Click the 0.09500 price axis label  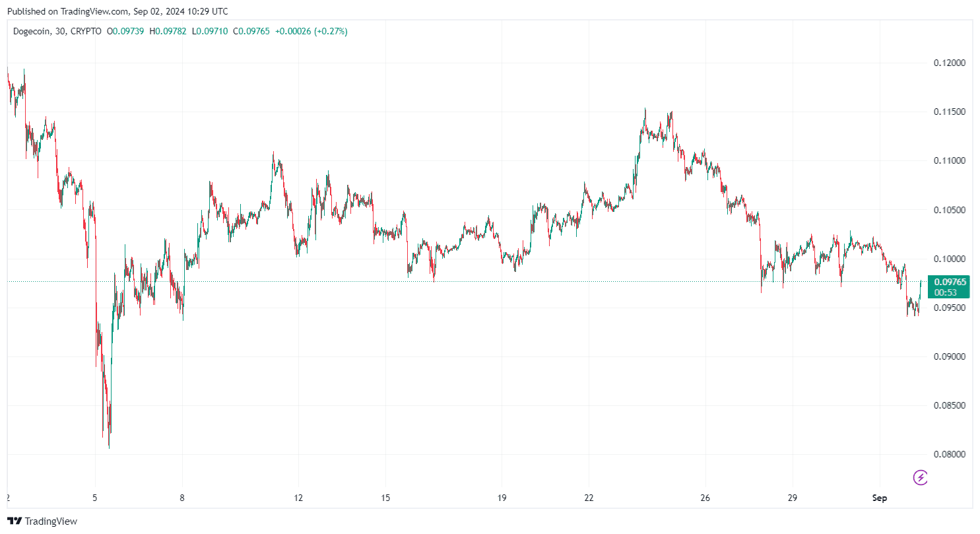pyautogui.click(x=950, y=308)
